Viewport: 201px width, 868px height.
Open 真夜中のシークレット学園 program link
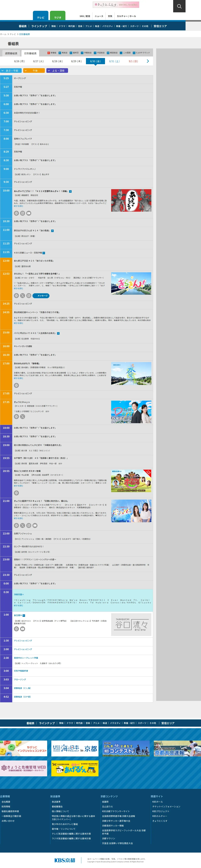pyautogui.click(x=26, y=658)
